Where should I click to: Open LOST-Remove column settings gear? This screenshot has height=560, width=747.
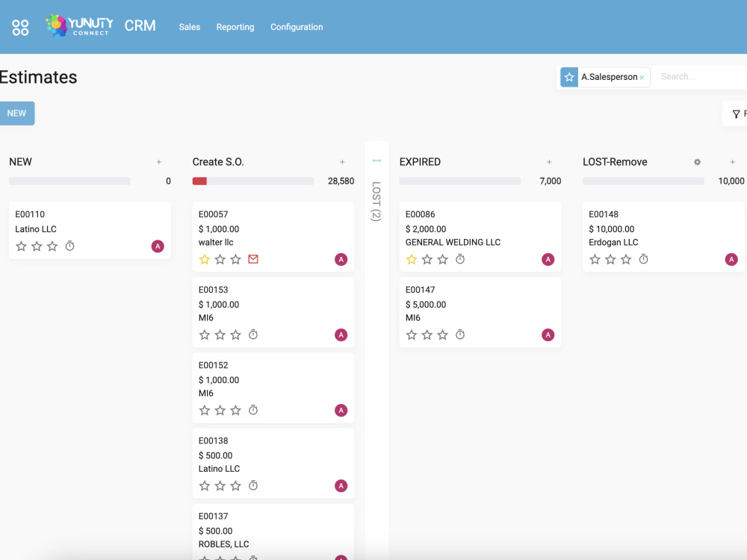point(697,162)
